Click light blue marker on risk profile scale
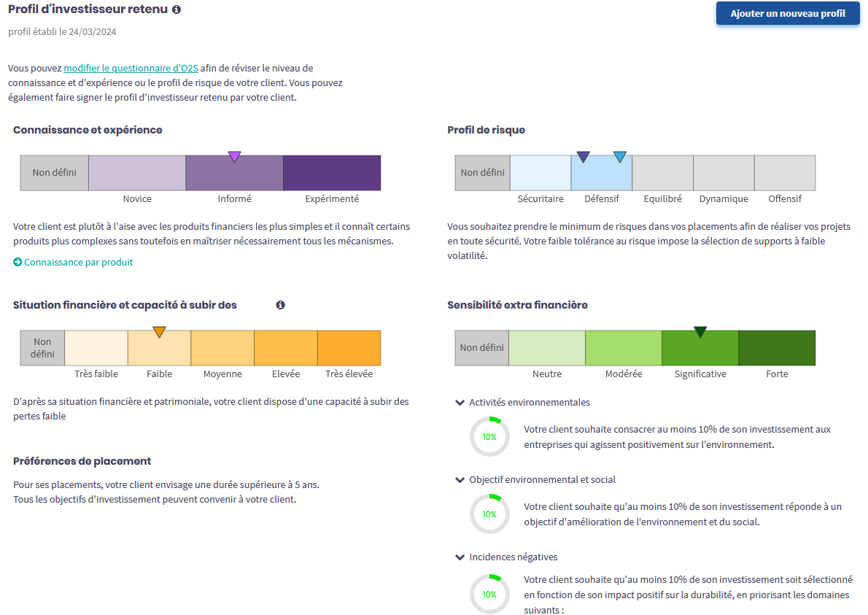The width and height of the screenshot is (868, 615). point(620,156)
